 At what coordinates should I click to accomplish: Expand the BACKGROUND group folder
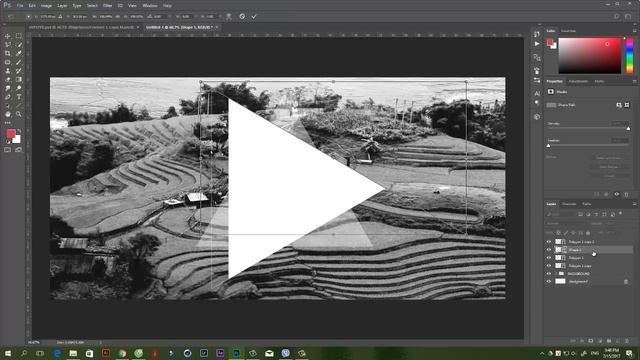[556, 273]
